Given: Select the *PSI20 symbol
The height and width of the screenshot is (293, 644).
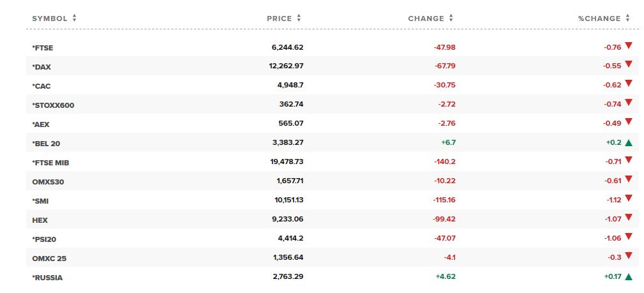Looking at the screenshot, I should pyautogui.click(x=45, y=239).
